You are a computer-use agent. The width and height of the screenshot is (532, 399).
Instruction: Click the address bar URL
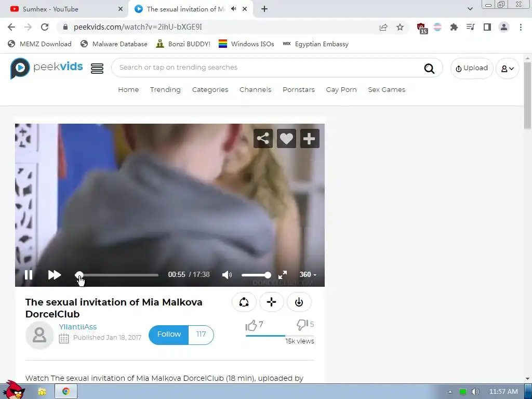point(138,27)
